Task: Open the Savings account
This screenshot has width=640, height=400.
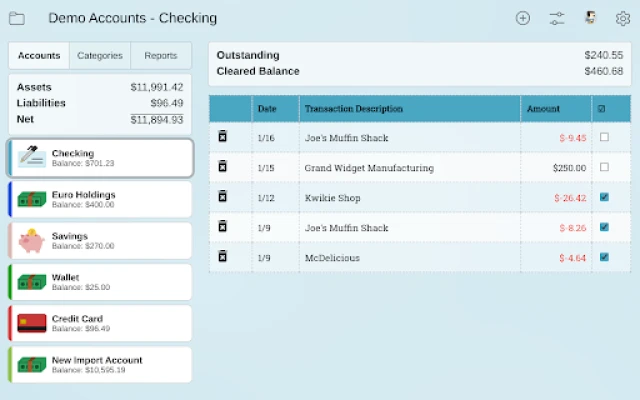Action: [100, 240]
